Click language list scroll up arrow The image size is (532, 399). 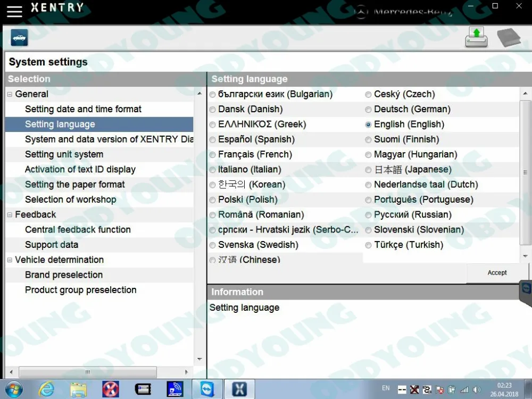[x=525, y=93]
